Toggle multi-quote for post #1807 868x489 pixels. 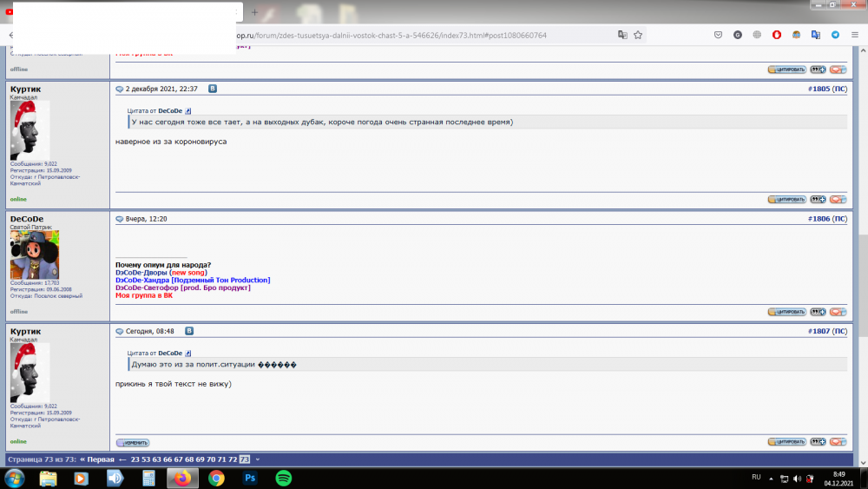point(818,442)
